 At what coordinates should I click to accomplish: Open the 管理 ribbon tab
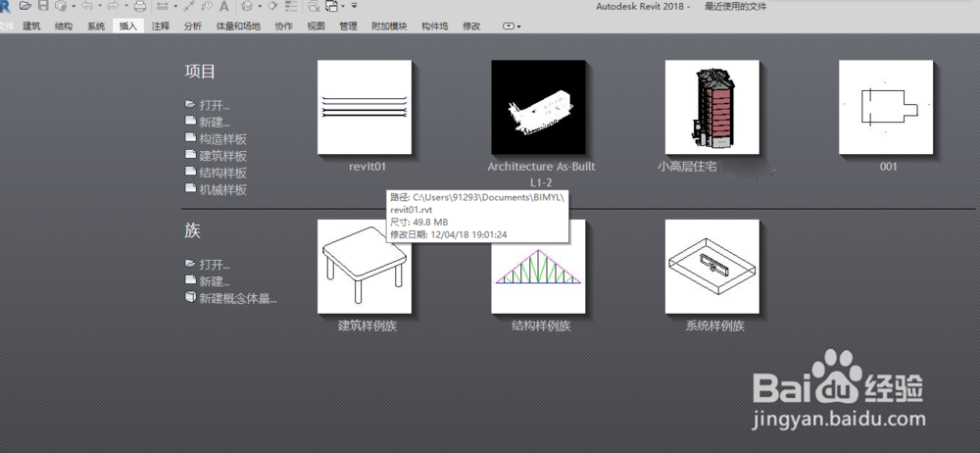coord(348,26)
